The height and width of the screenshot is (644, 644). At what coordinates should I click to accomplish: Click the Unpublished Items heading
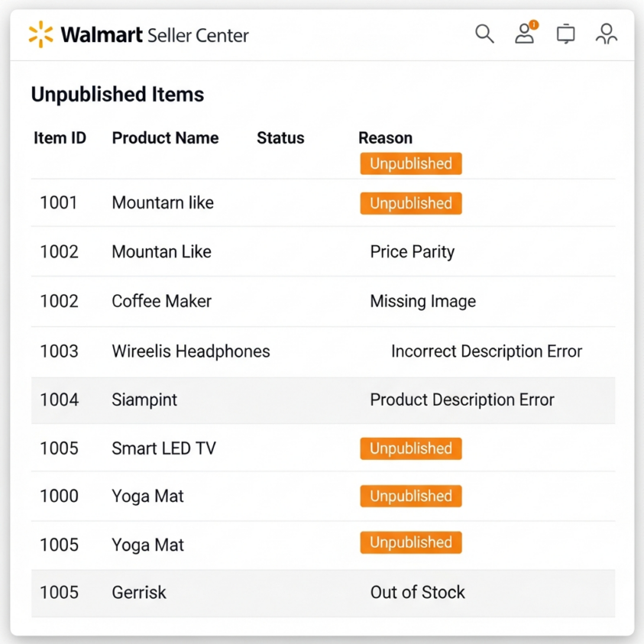[118, 95]
